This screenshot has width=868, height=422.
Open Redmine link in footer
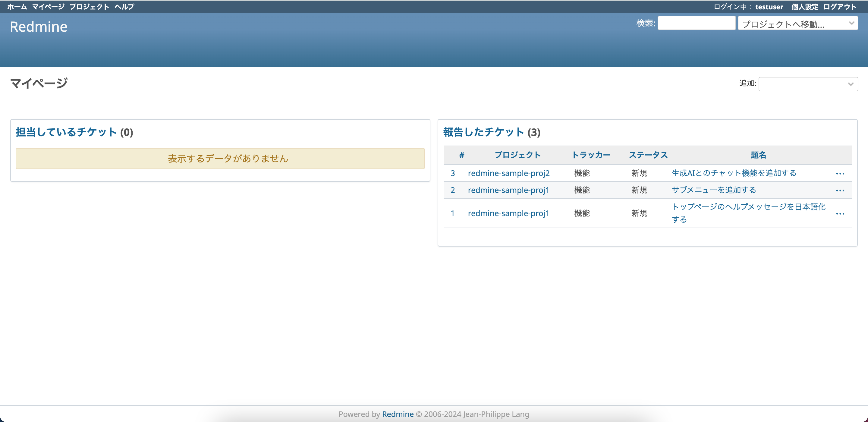point(398,414)
